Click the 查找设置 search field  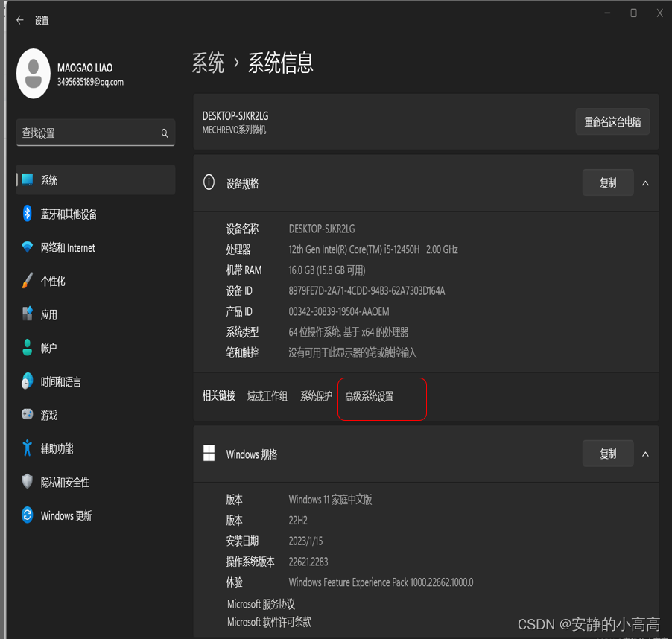click(95, 133)
